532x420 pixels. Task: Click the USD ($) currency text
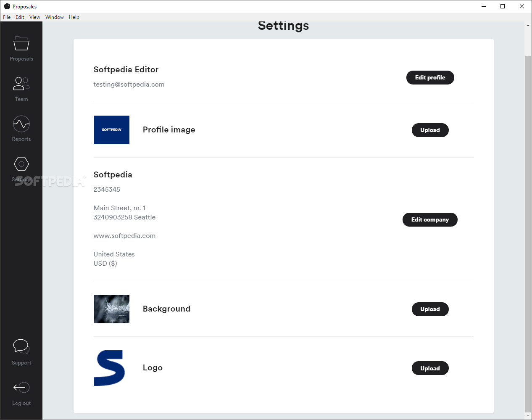pyautogui.click(x=105, y=264)
